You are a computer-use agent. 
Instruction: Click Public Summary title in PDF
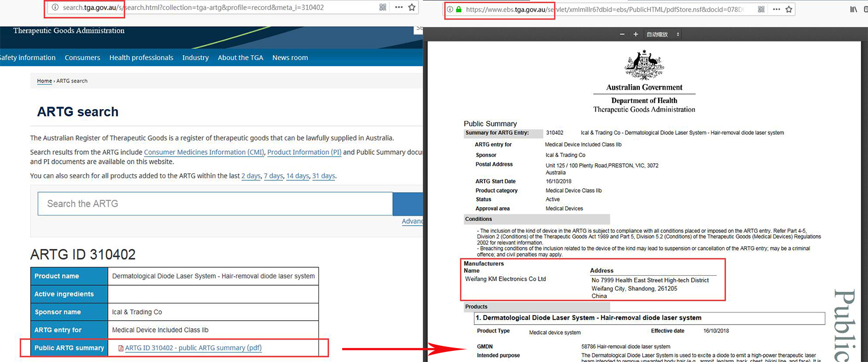(490, 124)
